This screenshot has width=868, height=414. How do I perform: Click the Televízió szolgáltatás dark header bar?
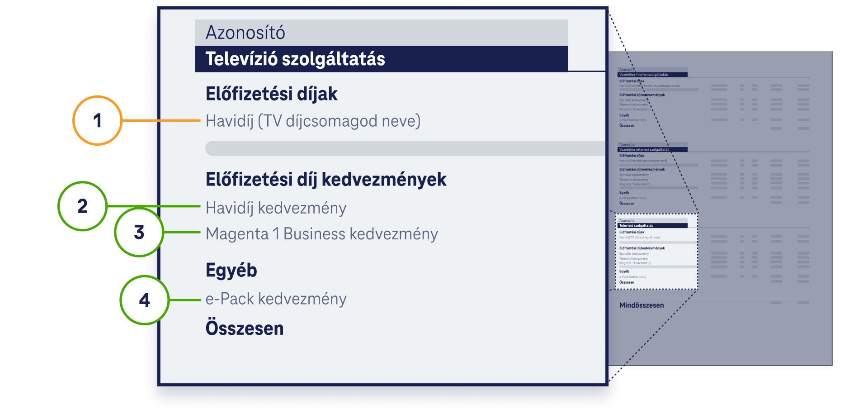tap(381, 59)
